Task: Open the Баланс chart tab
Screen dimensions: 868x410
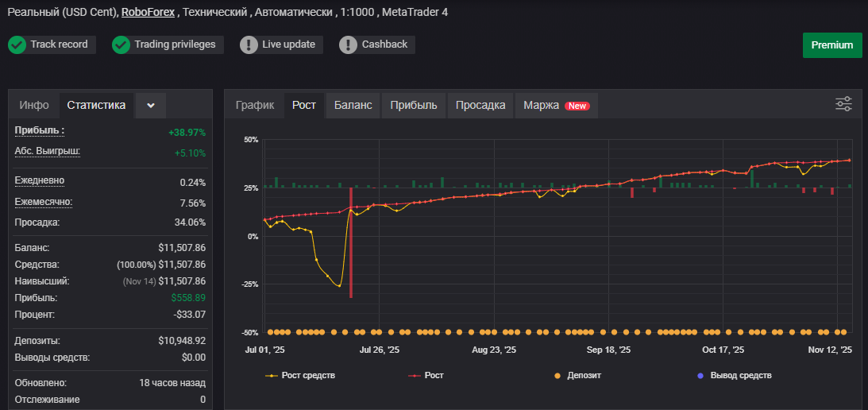Action: click(353, 105)
